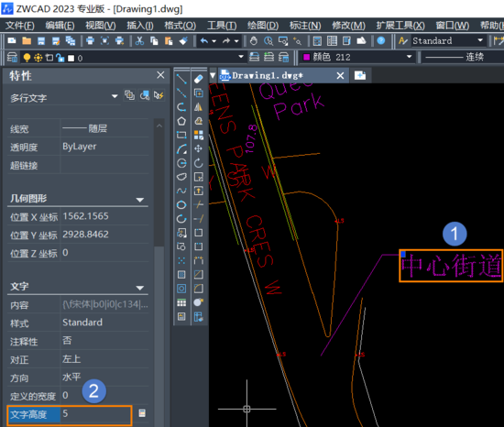504x427 pixels.
Task: Select the Move tool
Action: 199,148
